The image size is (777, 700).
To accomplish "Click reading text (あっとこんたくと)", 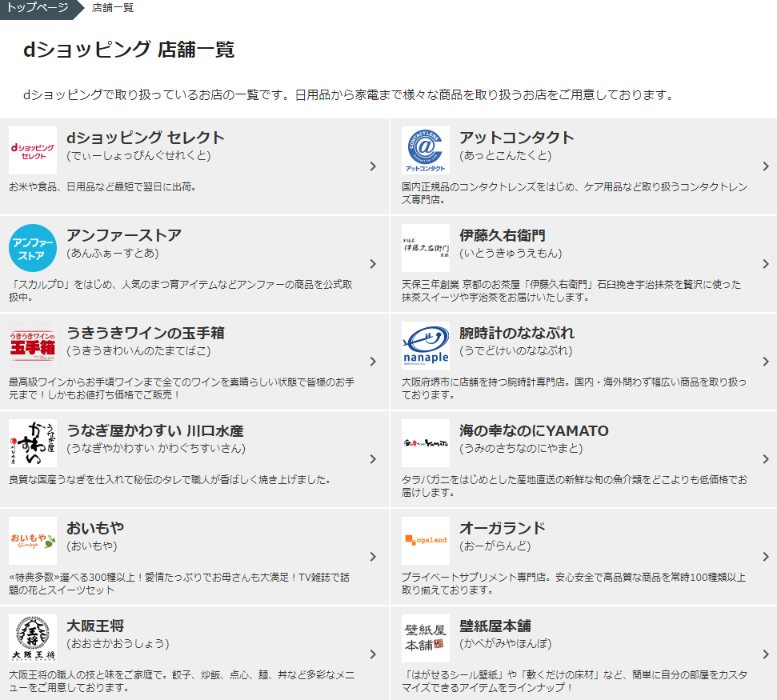I will 505,155.
